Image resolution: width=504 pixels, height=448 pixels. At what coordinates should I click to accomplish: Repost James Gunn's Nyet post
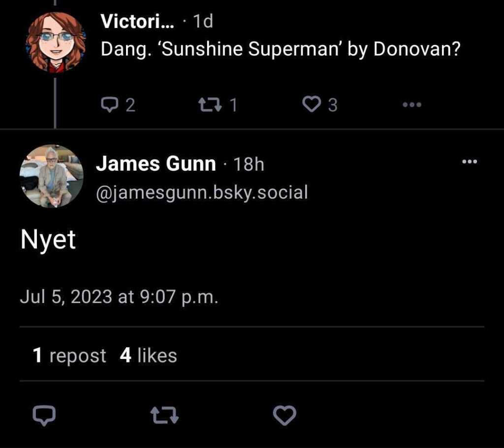(x=164, y=417)
